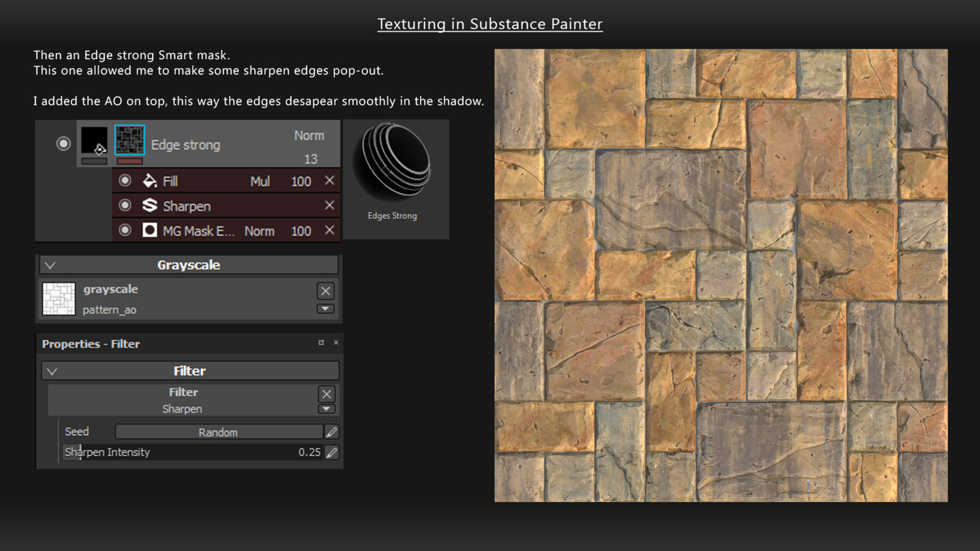Click the Fill effect name label

(170, 181)
